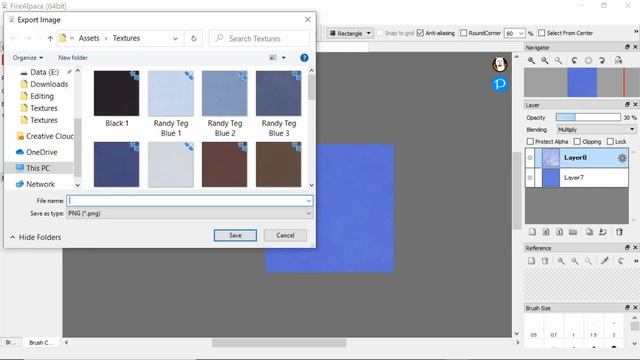
Task: Enable RoundCorner checkbox
Action: 464,33
